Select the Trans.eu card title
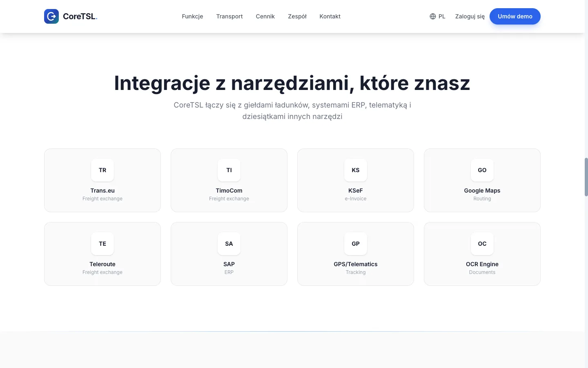The width and height of the screenshot is (588, 368). click(102, 191)
